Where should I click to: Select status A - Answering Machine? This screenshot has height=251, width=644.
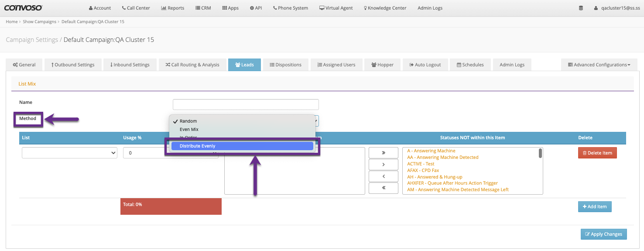coord(431,151)
